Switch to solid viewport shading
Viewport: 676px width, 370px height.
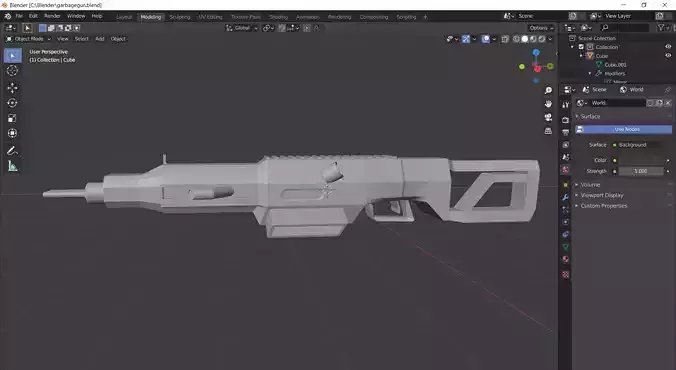click(525, 39)
